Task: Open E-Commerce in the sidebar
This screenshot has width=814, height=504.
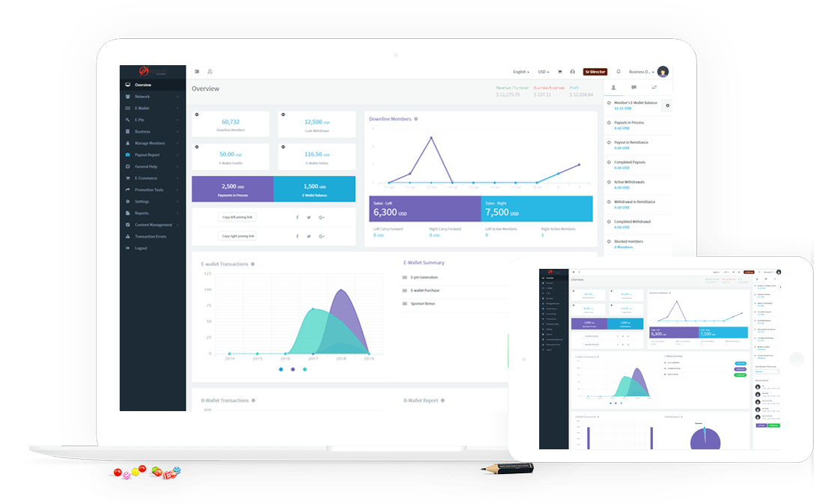Action: tap(153, 178)
